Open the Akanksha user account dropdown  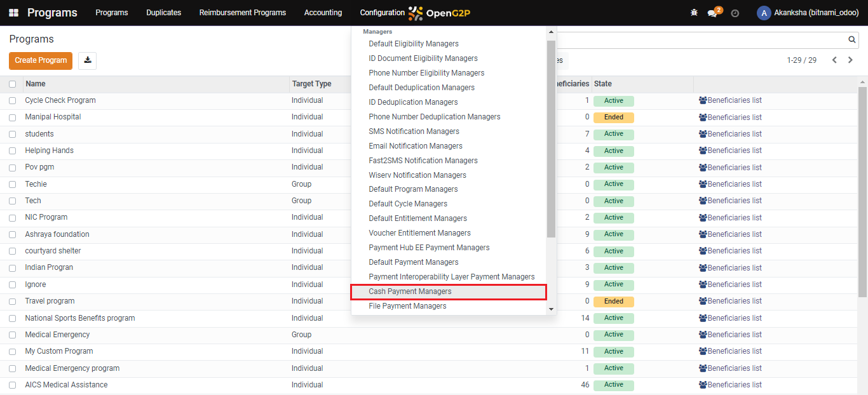point(808,13)
